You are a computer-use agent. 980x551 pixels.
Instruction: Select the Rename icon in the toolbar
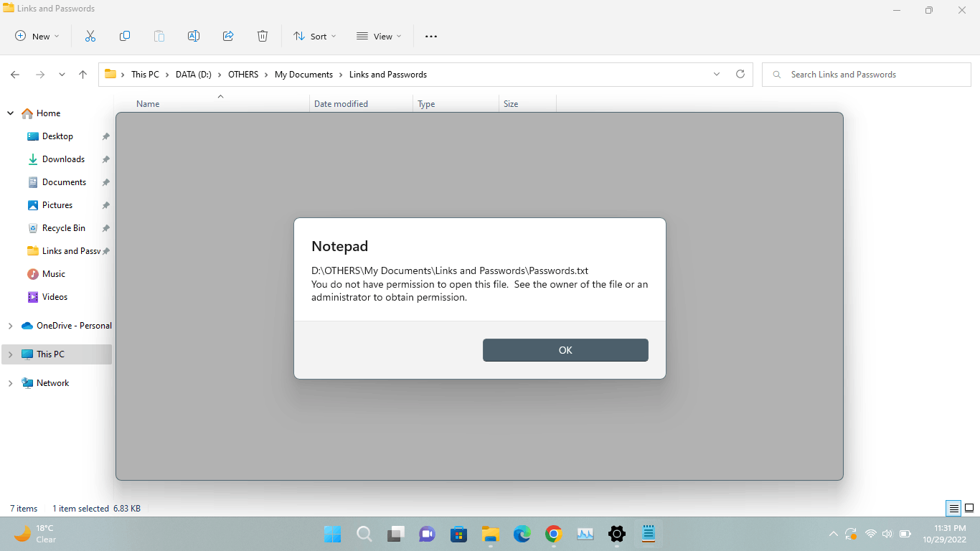(194, 36)
